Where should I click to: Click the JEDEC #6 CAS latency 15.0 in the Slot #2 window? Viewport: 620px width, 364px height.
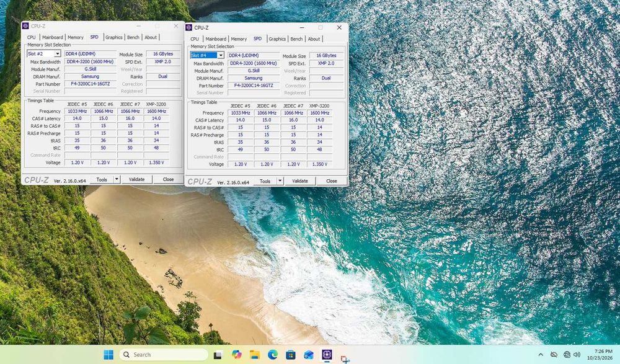104,118
